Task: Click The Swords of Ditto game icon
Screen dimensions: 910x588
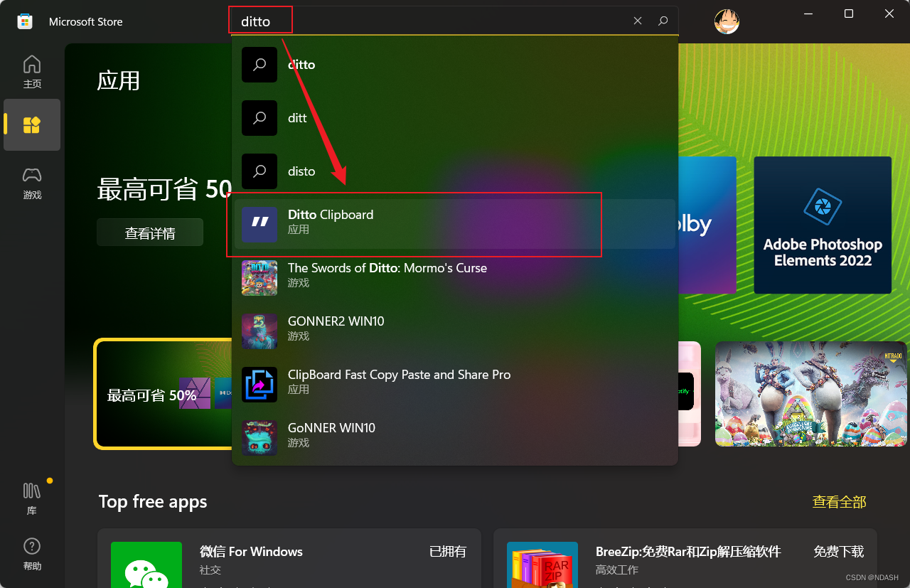Action: tap(259, 278)
